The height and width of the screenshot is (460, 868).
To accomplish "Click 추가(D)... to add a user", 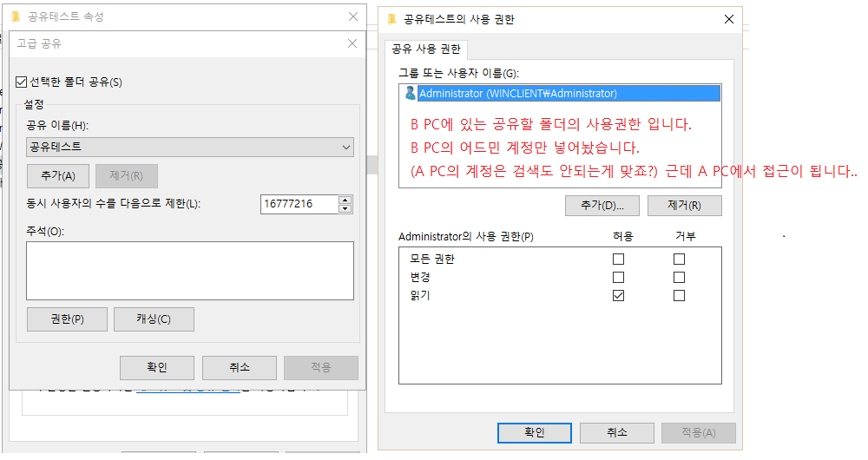I will (602, 206).
